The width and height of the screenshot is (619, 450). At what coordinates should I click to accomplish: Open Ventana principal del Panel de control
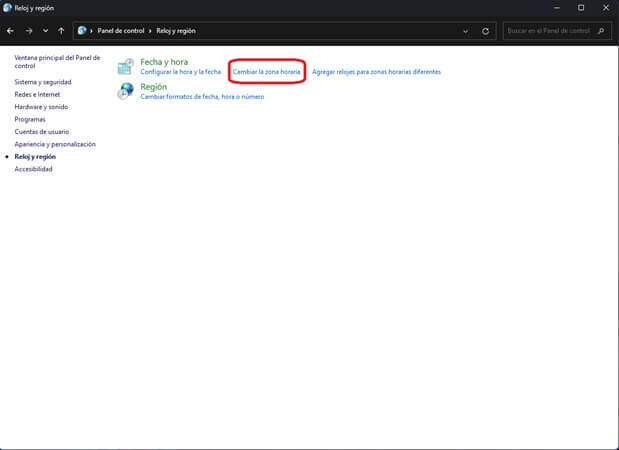pyautogui.click(x=57, y=62)
